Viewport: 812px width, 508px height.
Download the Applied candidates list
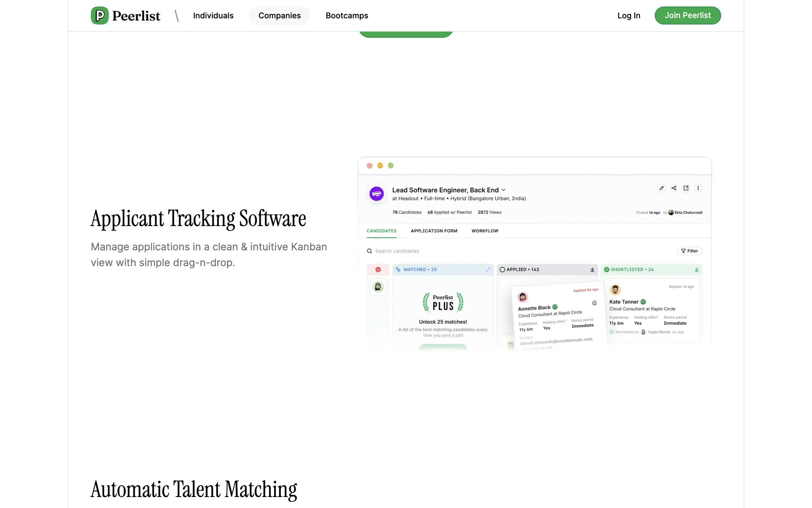point(592,270)
